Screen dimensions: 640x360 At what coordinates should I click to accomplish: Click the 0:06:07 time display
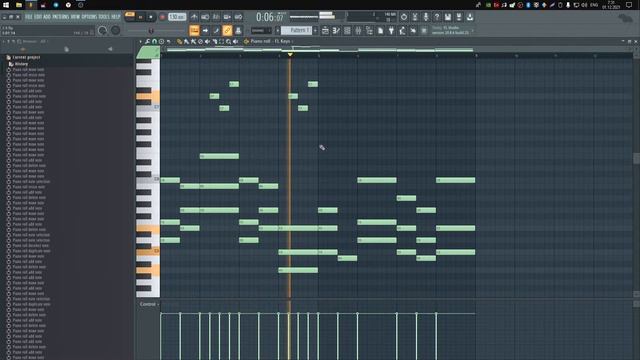click(x=269, y=17)
